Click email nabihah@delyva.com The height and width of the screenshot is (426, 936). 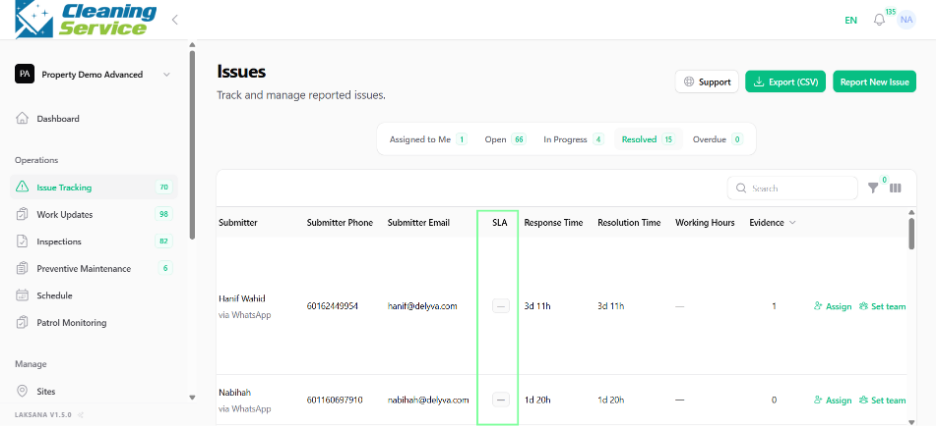(427, 400)
